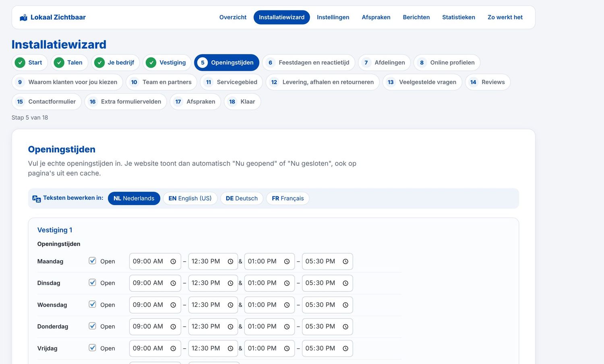
Task: Return to the completed Vestiging step
Action: (167, 62)
